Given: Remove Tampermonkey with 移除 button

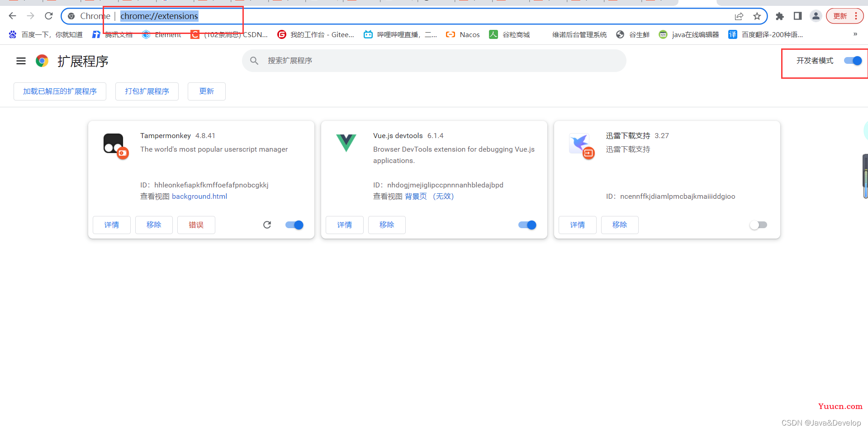Looking at the screenshot, I should [154, 225].
